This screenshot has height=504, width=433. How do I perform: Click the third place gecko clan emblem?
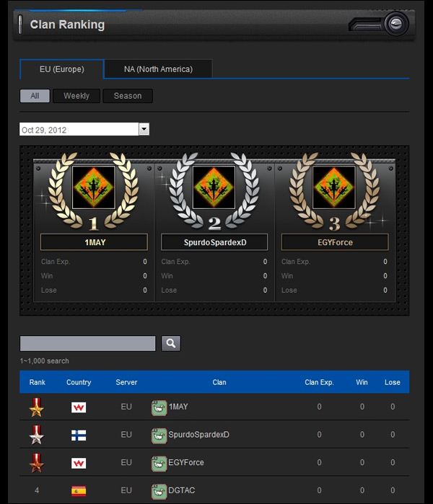coord(334,187)
